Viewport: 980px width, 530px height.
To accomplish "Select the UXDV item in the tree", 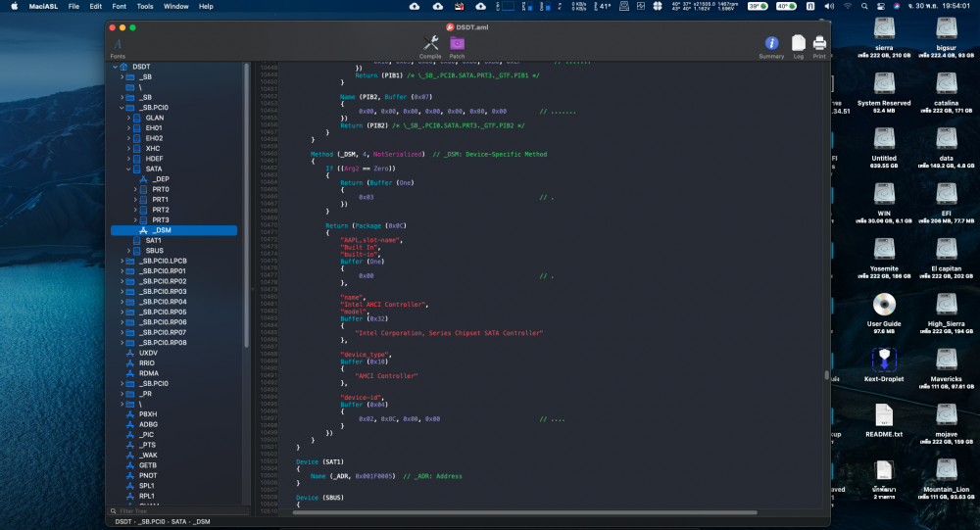I will [148, 353].
